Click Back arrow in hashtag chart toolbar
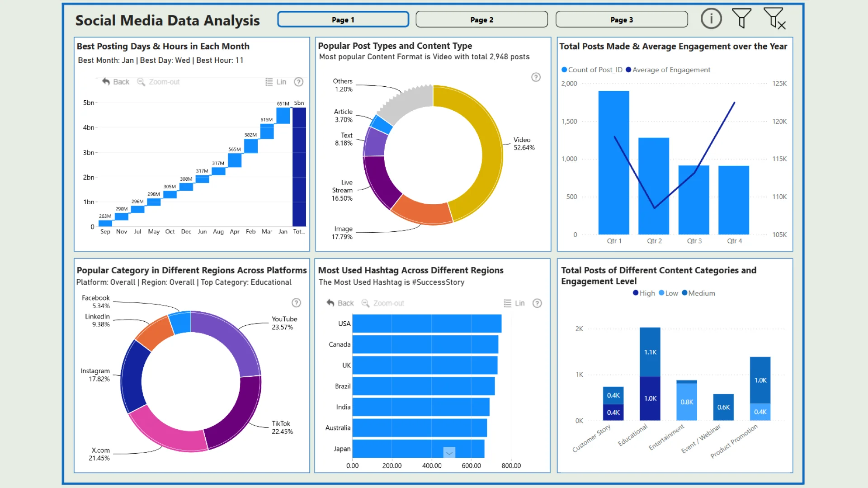This screenshot has width=868, height=488. pyautogui.click(x=340, y=303)
